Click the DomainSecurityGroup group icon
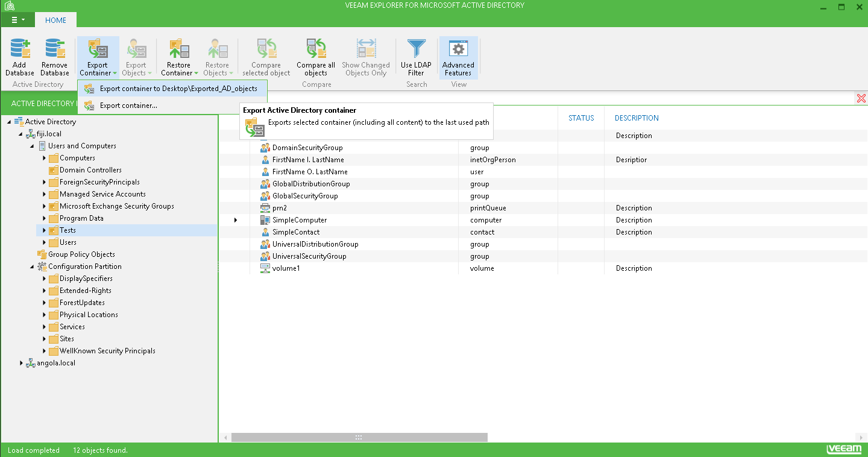The width and height of the screenshot is (868, 457). pyautogui.click(x=265, y=148)
